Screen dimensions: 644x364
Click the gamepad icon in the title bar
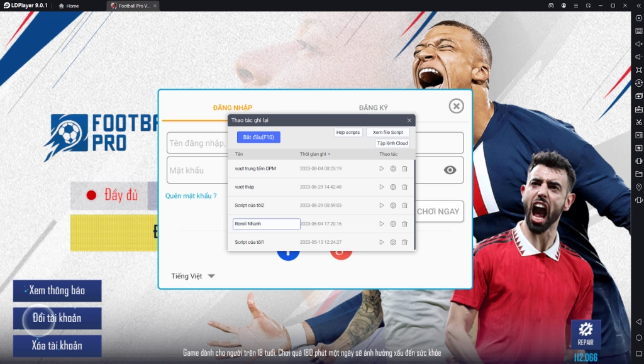552,6
